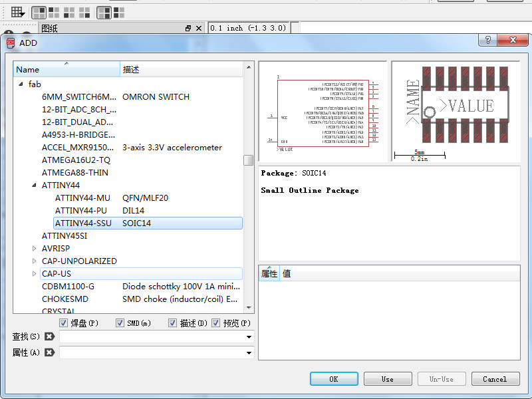Select the mirror-off icon in the toolbar

tap(104, 13)
